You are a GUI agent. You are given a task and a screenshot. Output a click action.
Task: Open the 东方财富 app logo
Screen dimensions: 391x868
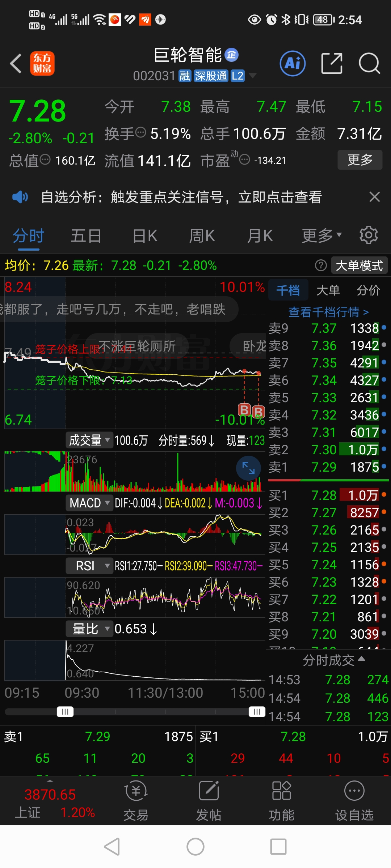[42, 63]
